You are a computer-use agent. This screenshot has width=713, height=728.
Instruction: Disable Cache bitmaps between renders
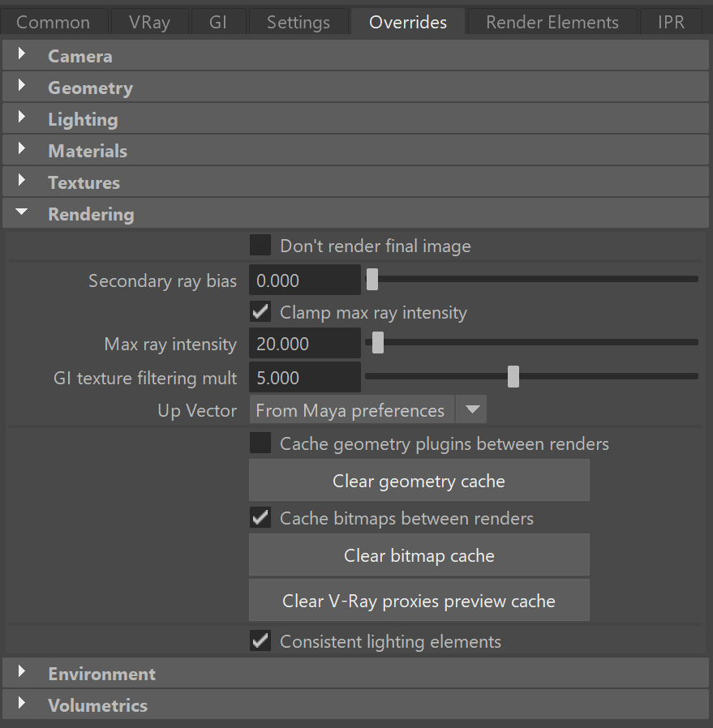(x=260, y=517)
